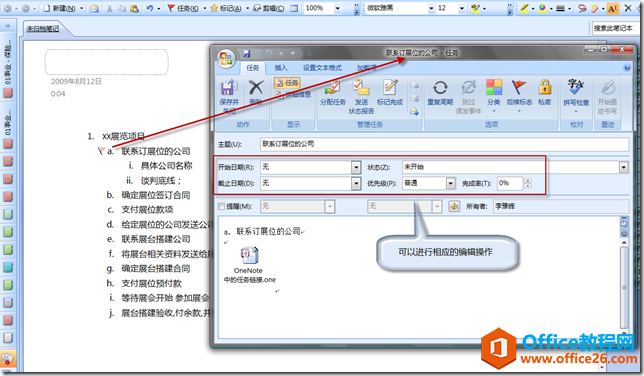Screen dimensions: 644x376
Task: Click Search this notebook (搜索此笔记本) box
Action: tap(615, 28)
